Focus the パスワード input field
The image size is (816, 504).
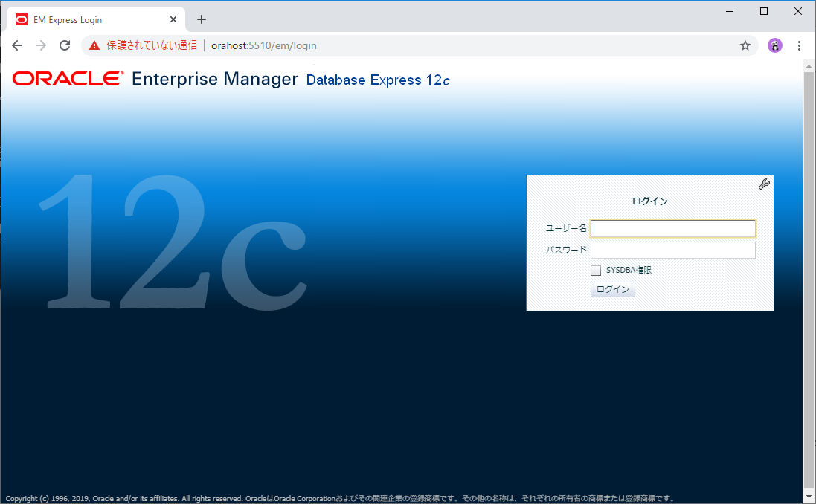(673, 251)
